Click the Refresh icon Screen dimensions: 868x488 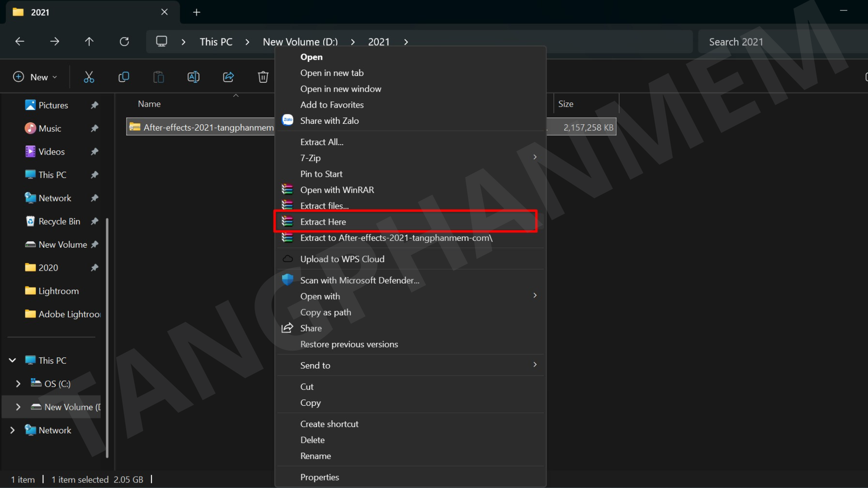click(x=124, y=42)
